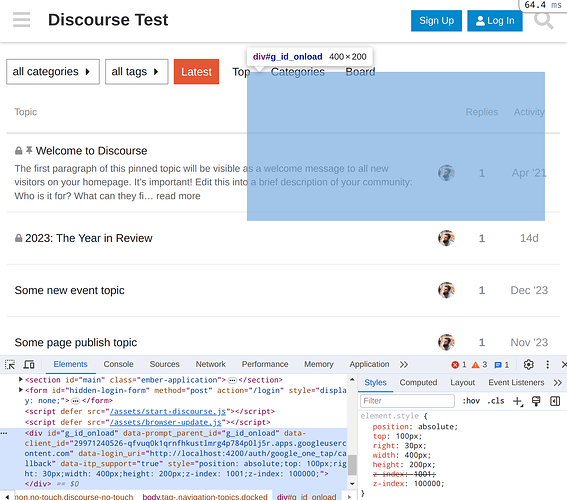
Task: Toggle the :hov element state panel
Action: click(x=471, y=401)
